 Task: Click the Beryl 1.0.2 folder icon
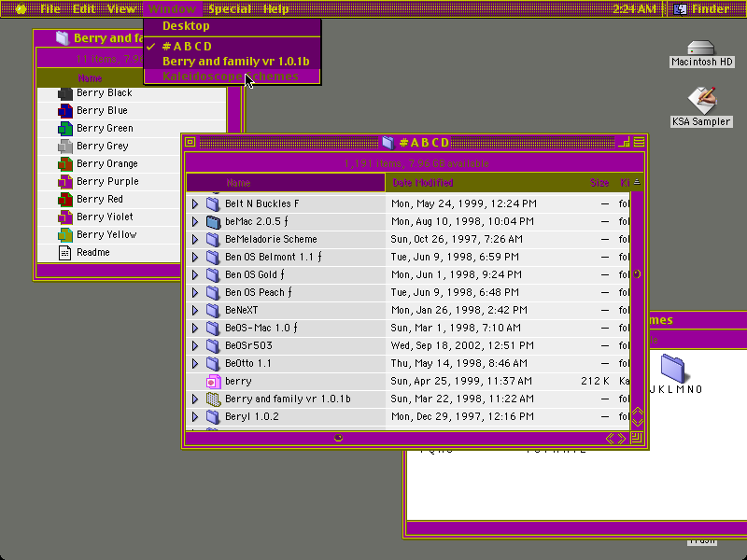214,417
